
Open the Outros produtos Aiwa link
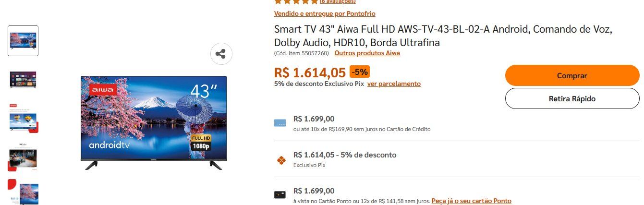pos(367,53)
